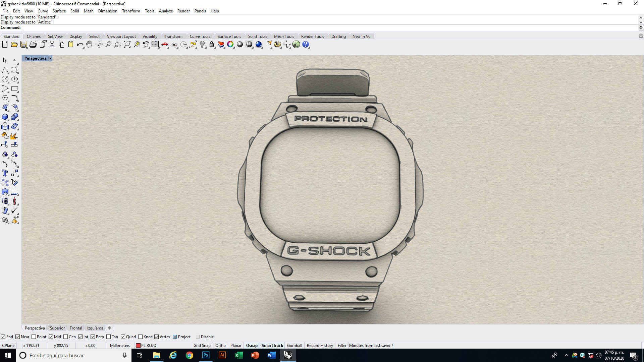The width and height of the screenshot is (644, 362).
Task: Create a new file with New icon
Action: 5,44
